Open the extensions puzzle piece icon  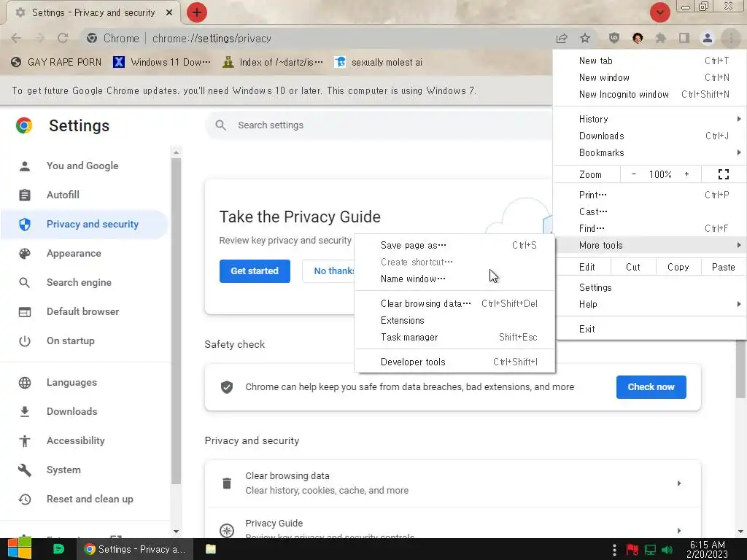tap(660, 38)
